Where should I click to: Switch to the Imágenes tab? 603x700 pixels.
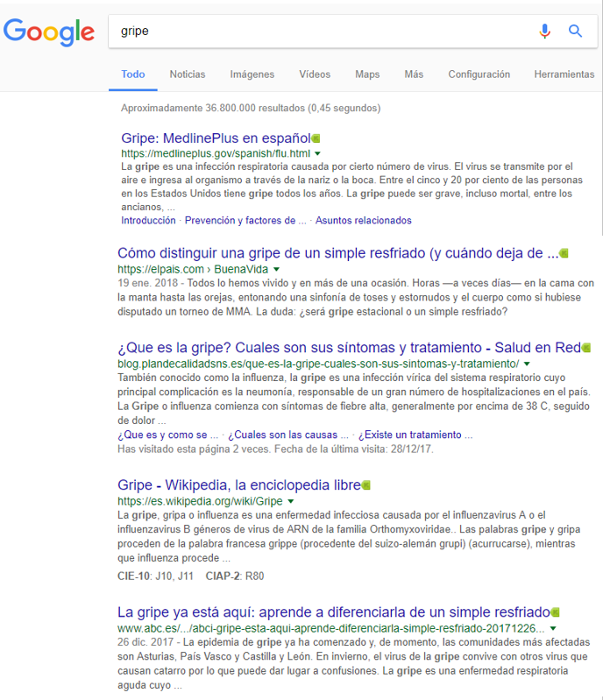tap(252, 74)
